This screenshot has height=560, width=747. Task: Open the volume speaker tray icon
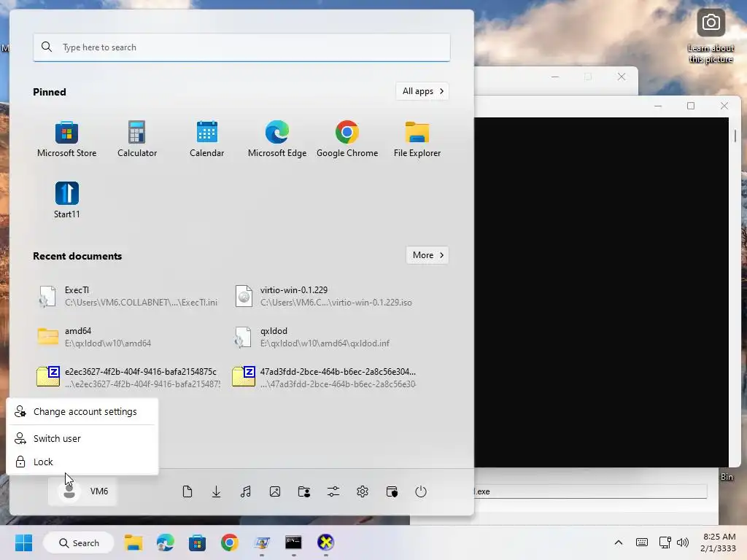[683, 542]
